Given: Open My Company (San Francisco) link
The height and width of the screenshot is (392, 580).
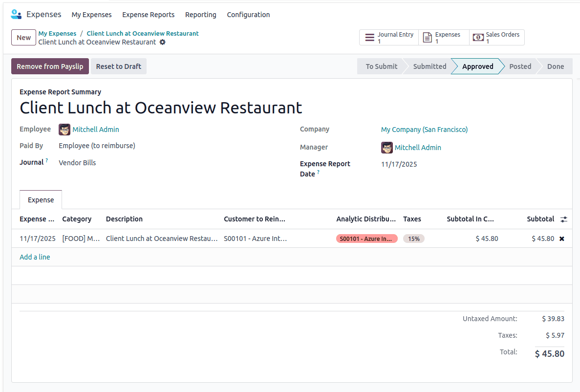Looking at the screenshot, I should click(x=424, y=130).
